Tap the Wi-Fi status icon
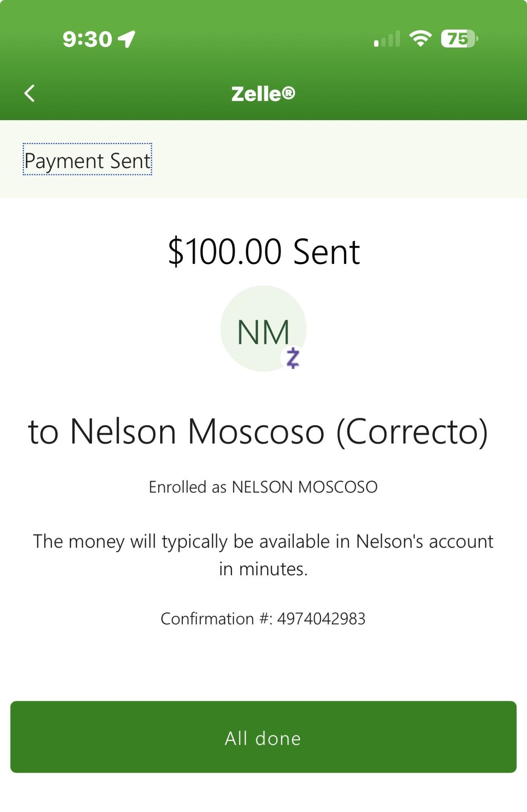527x812 pixels. point(421,39)
